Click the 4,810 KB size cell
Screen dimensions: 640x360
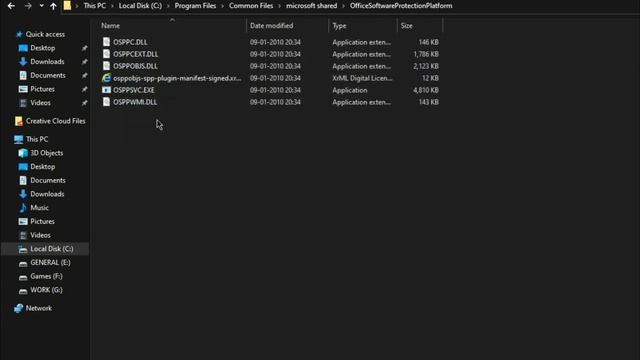coord(426,90)
